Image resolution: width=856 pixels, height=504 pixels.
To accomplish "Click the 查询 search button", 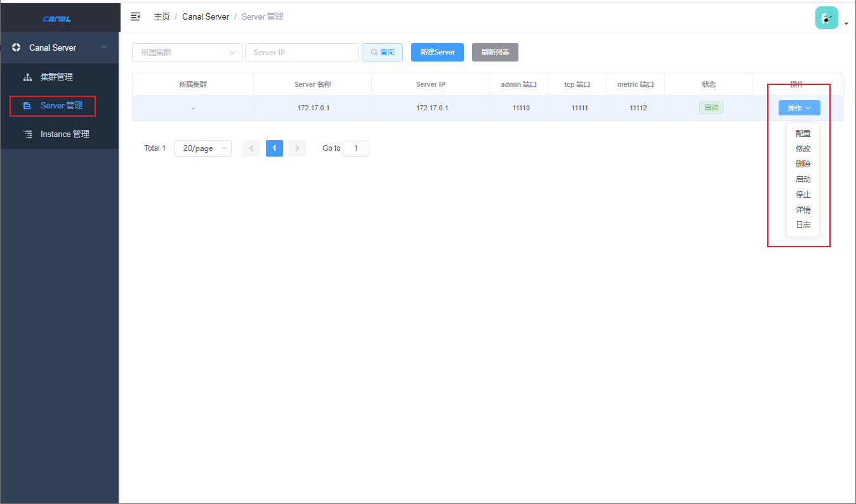I will tap(382, 52).
